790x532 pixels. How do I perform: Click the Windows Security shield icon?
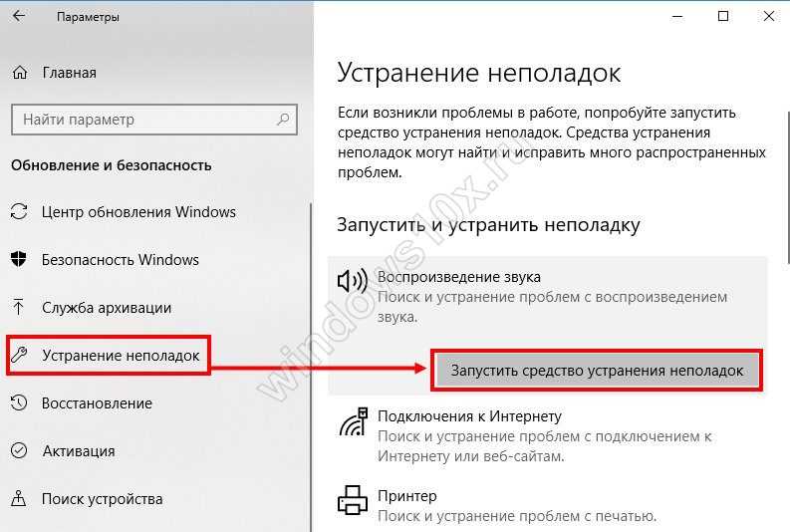[x=19, y=259]
